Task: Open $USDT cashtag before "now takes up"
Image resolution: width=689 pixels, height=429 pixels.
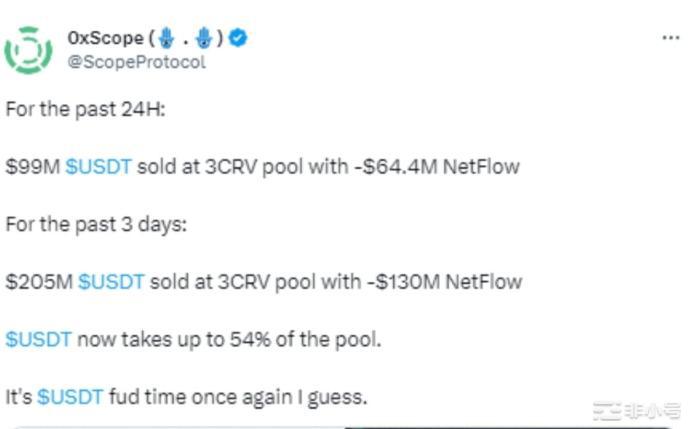Action: 38,339
